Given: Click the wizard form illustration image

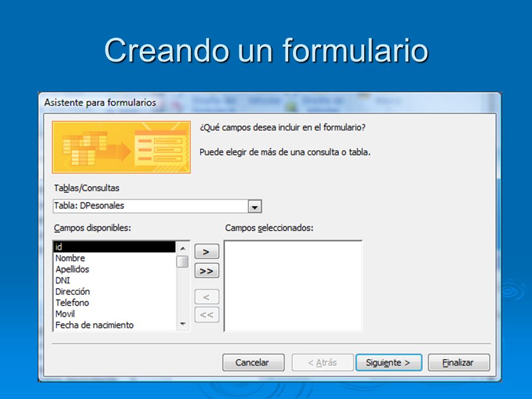Looking at the screenshot, I should [x=121, y=147].
